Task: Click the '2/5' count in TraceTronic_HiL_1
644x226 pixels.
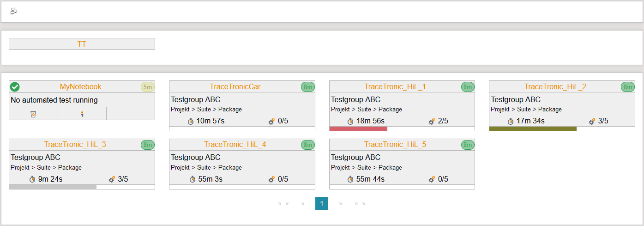Action: (443, 122)
